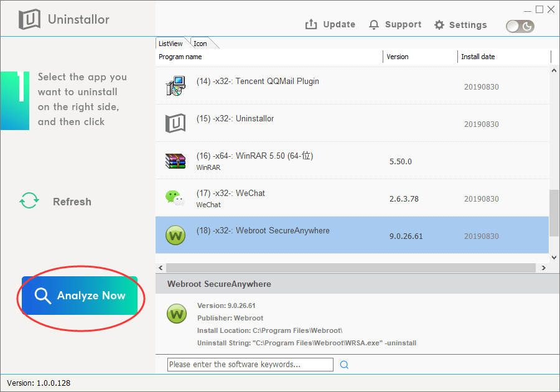
Task: Click the Support bell icon
Action: [x=373, y=24]
